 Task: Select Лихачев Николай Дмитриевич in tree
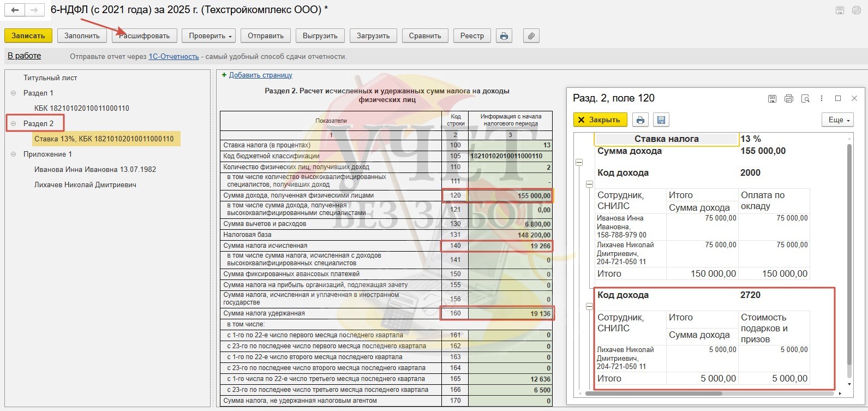(x=85, y=185)
